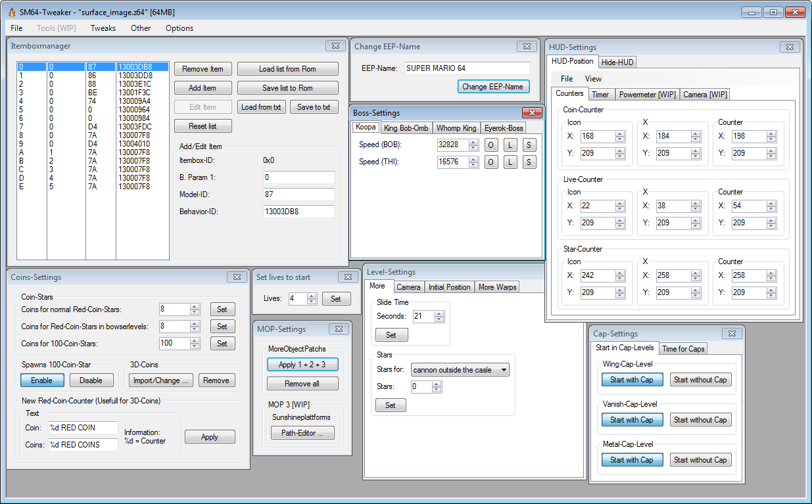Click the O button for Speed (BOB)
This screenshot has height=504, width=812.
click(491, 145)
